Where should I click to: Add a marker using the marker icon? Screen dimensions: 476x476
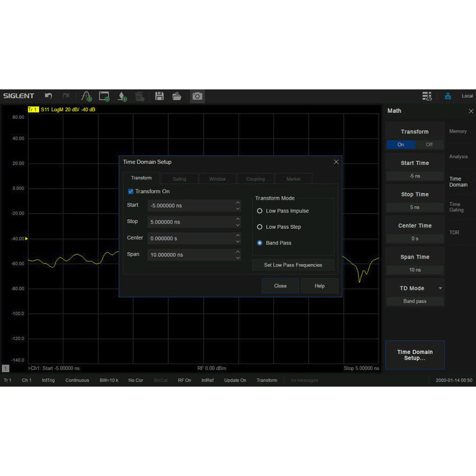coord(122,96)
